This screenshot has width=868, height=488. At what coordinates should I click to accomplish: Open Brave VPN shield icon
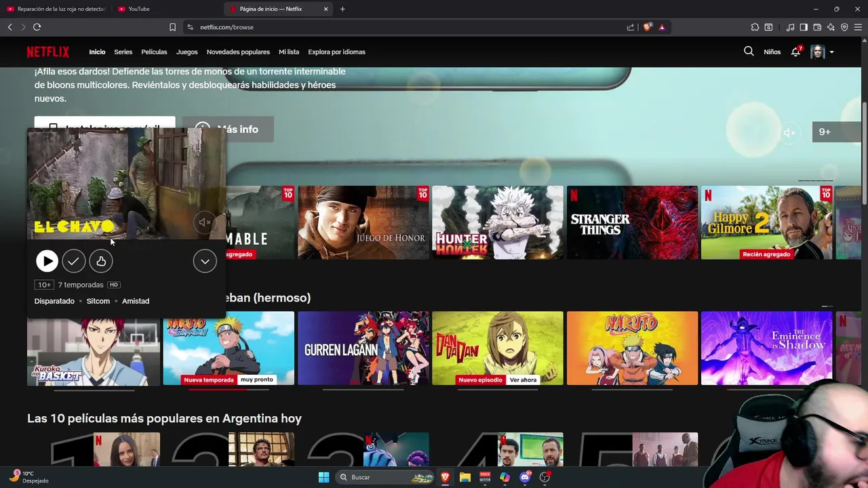tap(844, 27)
